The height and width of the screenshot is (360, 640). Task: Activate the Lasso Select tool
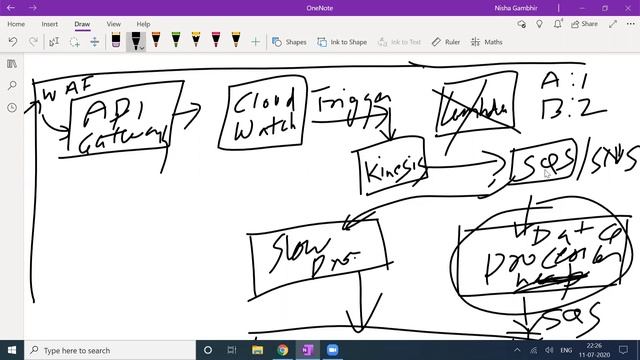pos(74,42)
